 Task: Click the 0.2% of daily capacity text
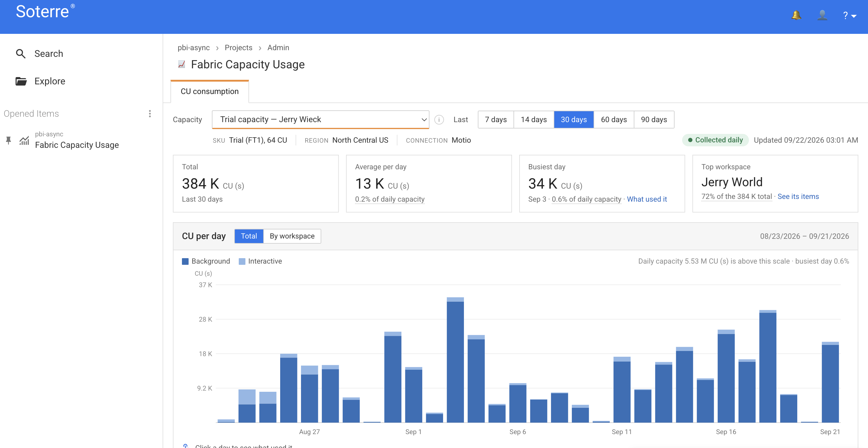(390, 199)
